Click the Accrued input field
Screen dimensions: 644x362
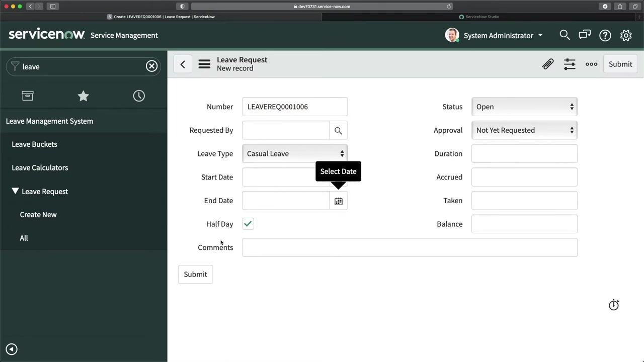(524, 177)
